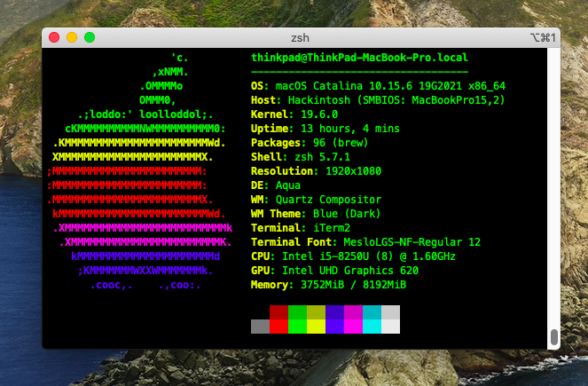Click the gray bottom-row color block
This screenshot has height=386, width=588.
[260, 327]
